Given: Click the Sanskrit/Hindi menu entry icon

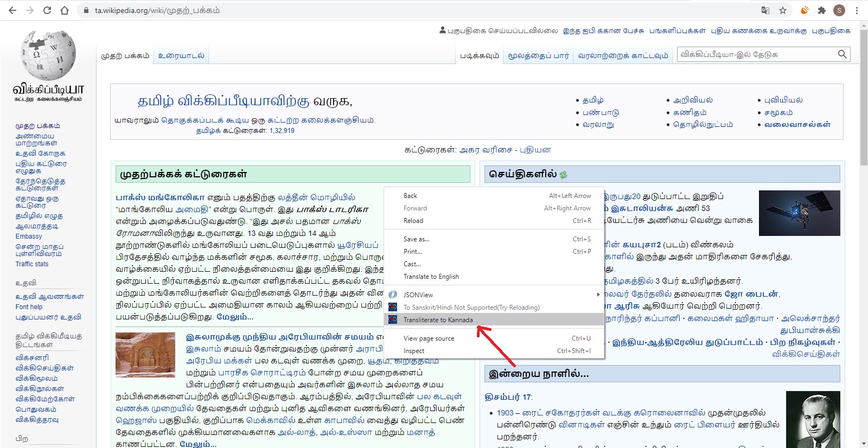Looking at the screenshot, I should (393, 307).
